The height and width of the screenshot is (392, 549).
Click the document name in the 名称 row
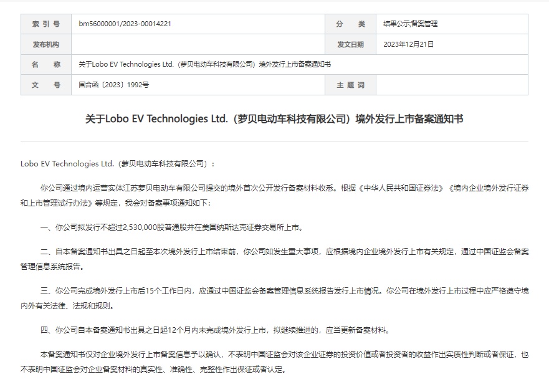pyautogui.click(x=204, y=64)
